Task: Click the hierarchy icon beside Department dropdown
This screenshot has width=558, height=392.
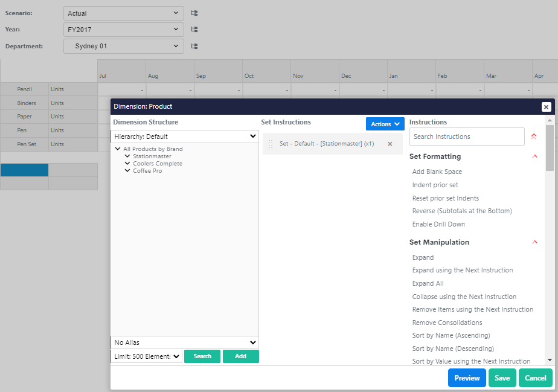Action: [194, 46]
